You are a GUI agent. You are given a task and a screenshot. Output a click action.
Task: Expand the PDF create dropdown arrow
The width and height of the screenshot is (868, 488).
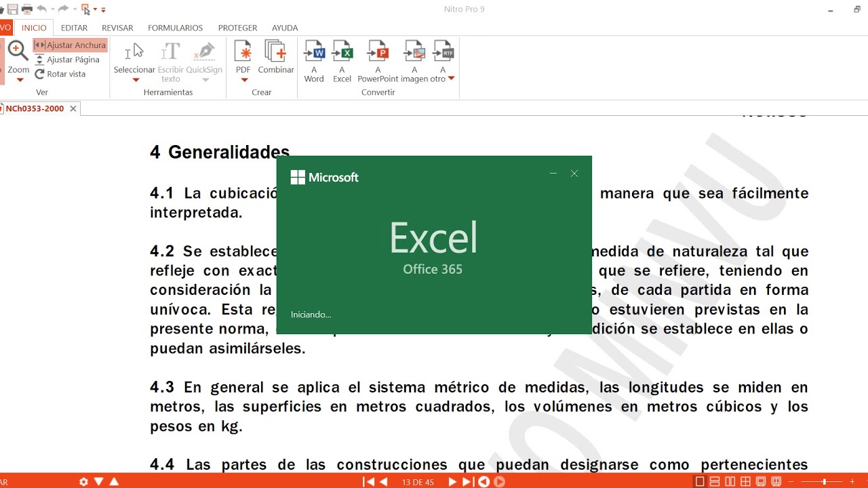244,80
